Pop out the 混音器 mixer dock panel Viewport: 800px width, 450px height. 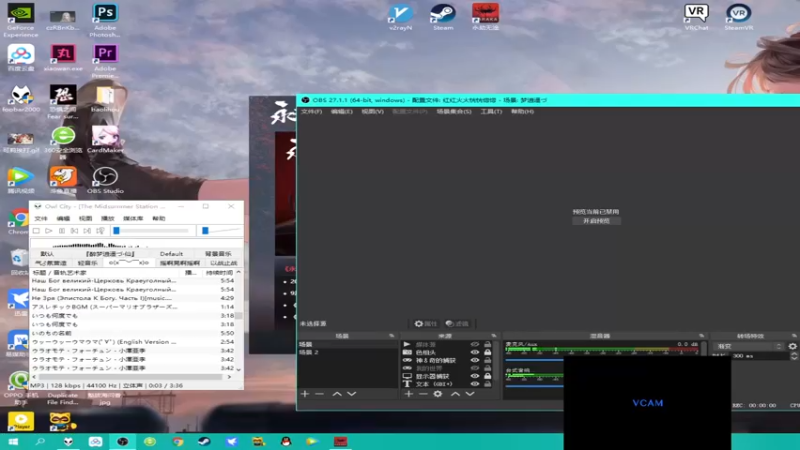(702, 336)
